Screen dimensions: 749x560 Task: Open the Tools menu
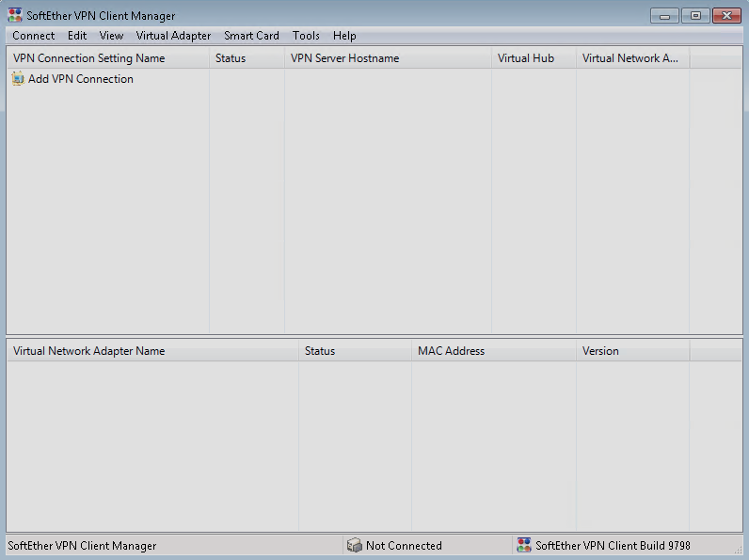[306, 36]
